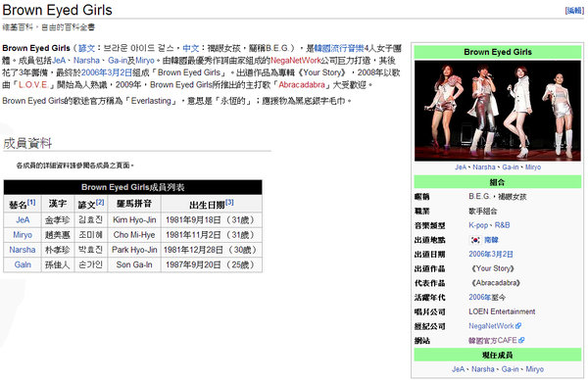
Task: Open the infobox debut date 2006年3月2日
Action: pyautogui.click(x=491, y=254)
